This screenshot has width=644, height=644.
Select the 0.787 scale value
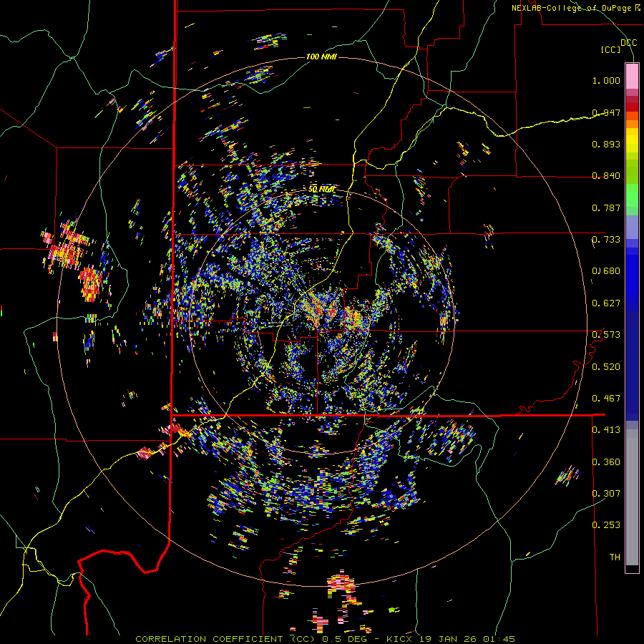(x=606, y=208)
